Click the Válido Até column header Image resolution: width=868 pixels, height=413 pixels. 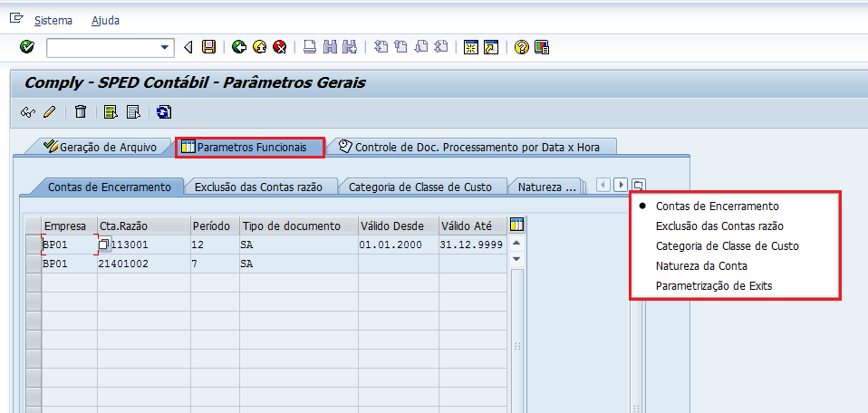click(x=473, y=226)
